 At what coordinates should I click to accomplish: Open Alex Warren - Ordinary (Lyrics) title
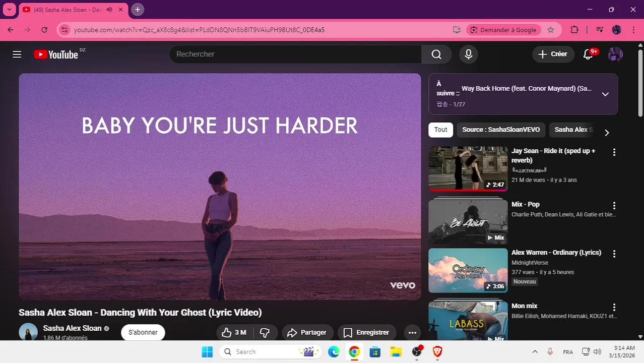tap(556, 253)
